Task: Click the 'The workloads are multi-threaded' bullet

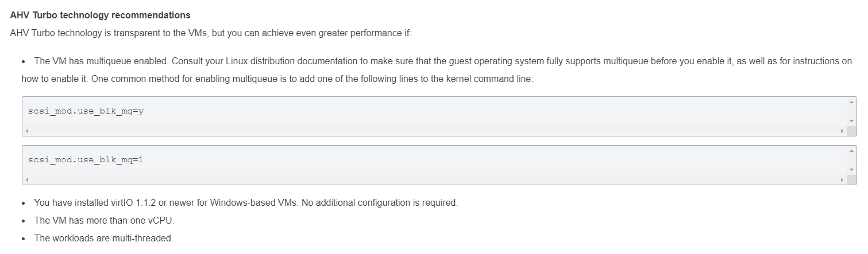Action: [x=103, y=238]
